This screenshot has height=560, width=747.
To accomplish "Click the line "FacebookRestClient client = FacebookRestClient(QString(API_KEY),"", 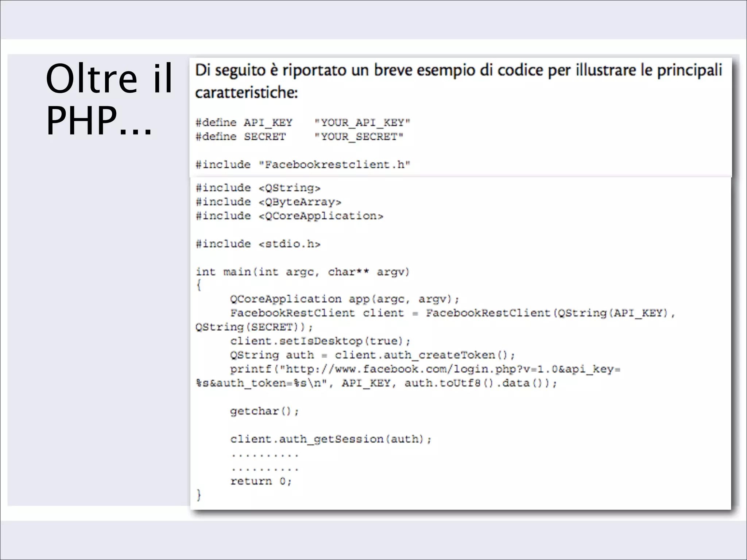I will [x=453, y=313].
